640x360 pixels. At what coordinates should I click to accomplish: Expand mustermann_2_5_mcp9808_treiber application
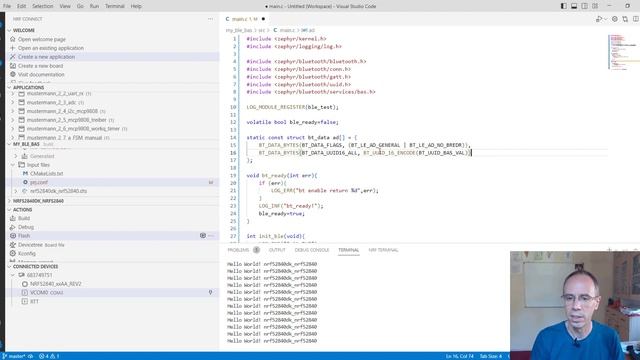tap(13, 120)
